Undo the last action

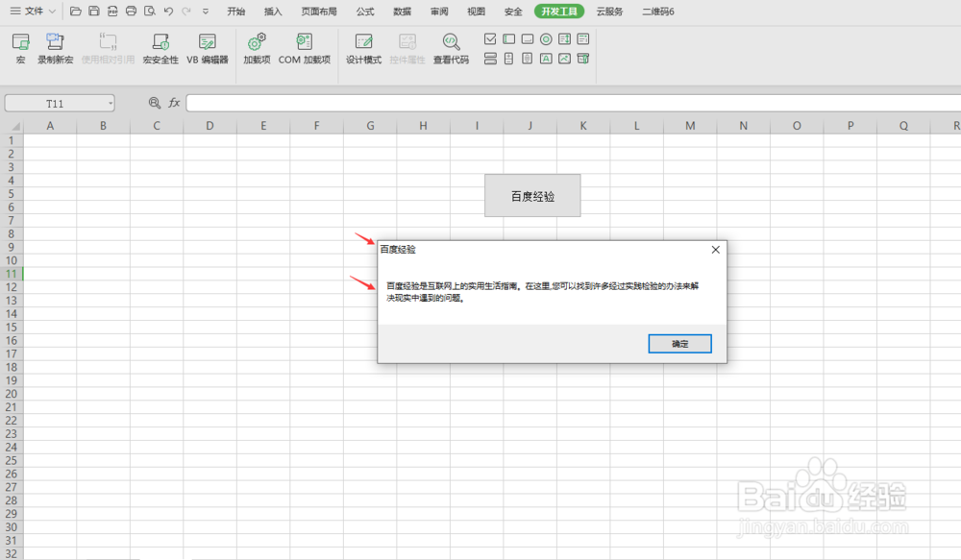pos(168,11)
